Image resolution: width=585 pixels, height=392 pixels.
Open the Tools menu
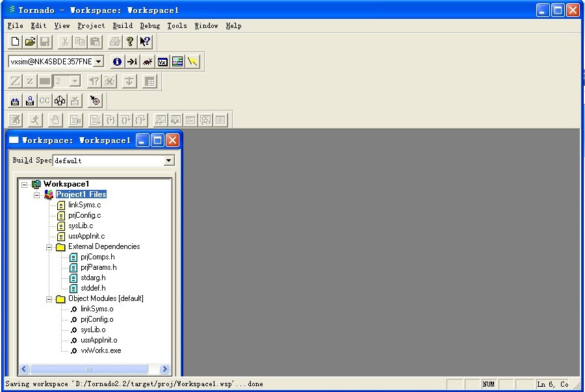(177, 26)
